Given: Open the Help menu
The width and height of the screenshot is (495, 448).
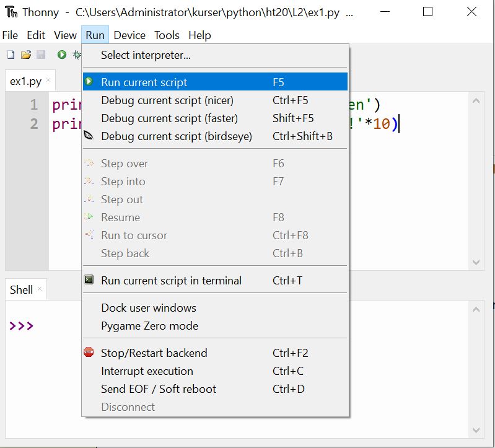Looking at the screenshot, I should (x=199, y=35).
